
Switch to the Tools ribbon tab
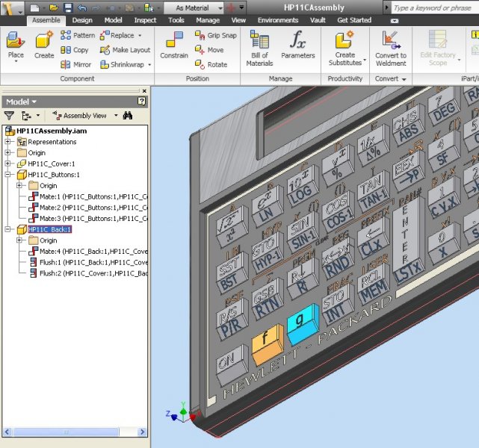176,20
